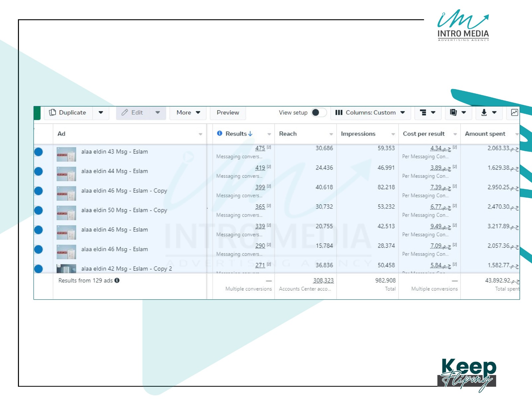Toggle checkbox for alaa eldin 44 Msg ad
This screenshot has height=405, width=532.
pyautogui.click(x=39, y=171)
